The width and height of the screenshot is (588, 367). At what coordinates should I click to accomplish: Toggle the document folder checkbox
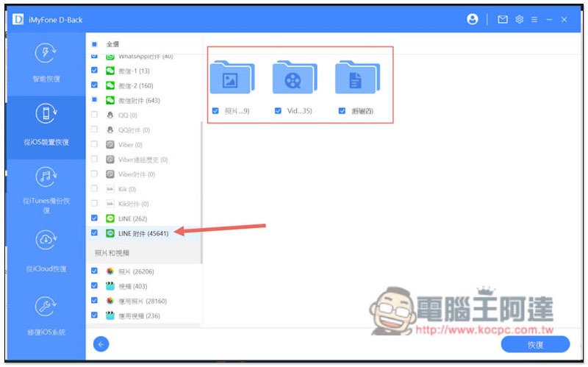[x=342, y=111]
